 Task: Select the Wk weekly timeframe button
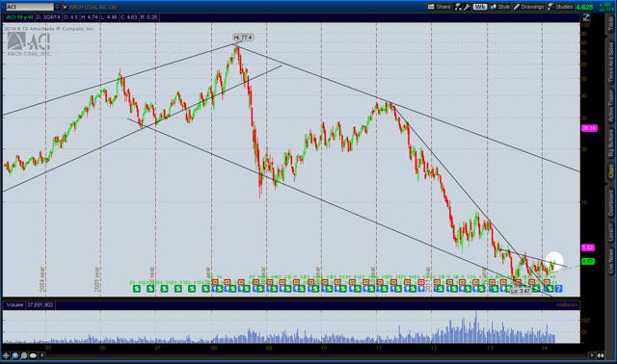tap(480, 7)
